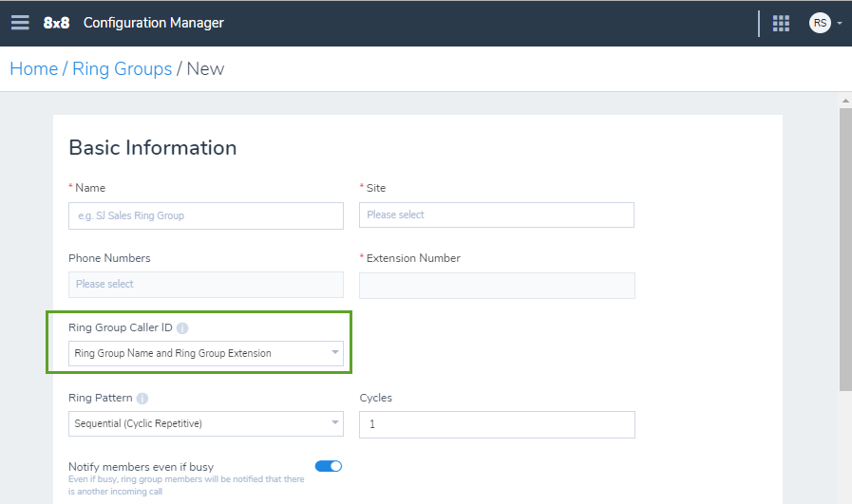Viewport: 852px width, 504px height.
Task: Go to Home breadcrumb link
Action: coord(33,69)
